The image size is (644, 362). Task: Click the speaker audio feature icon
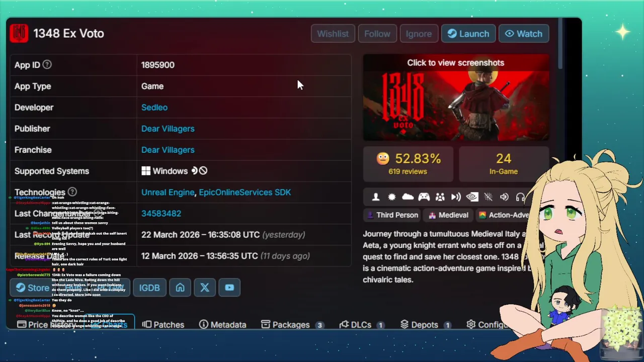504,197
